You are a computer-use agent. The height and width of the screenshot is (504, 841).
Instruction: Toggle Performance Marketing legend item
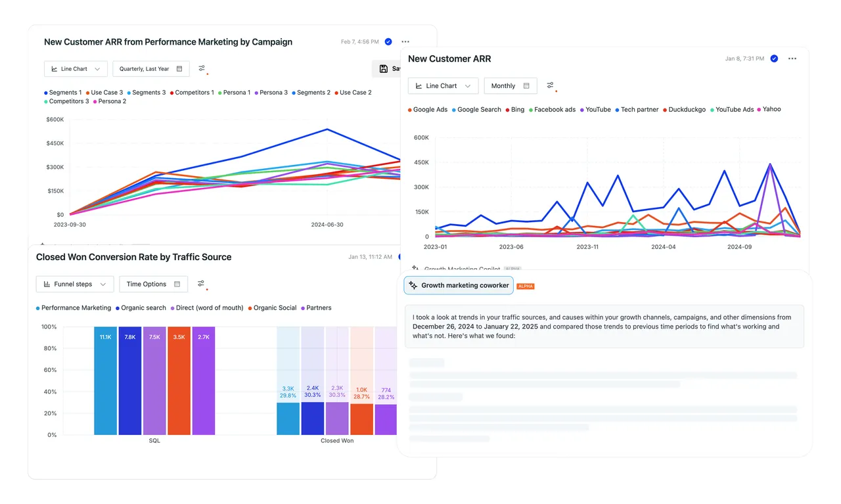pyautogui.click(x=74, y=308)
